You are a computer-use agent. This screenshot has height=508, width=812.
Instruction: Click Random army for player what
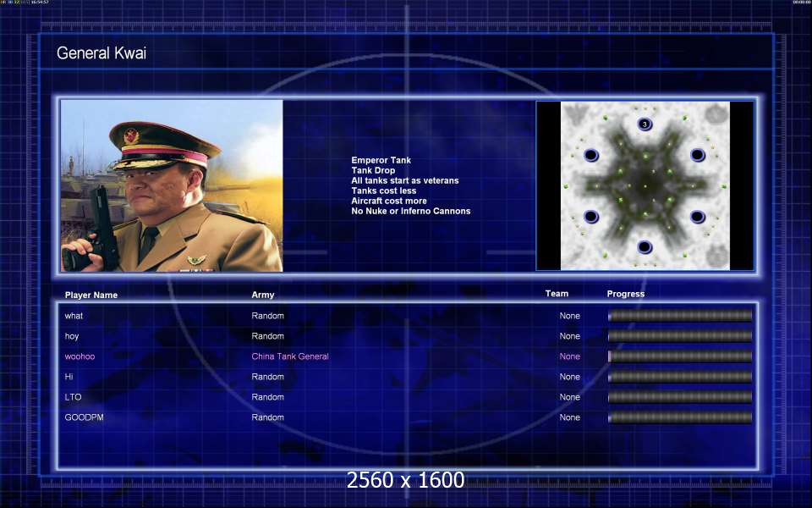coord(268,316)
